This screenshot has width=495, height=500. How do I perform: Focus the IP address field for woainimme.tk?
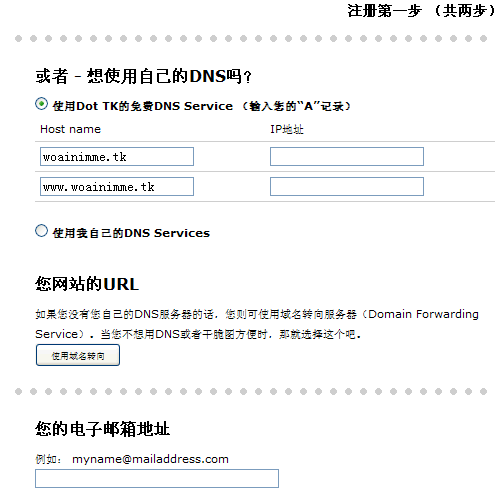coord(347,156)
